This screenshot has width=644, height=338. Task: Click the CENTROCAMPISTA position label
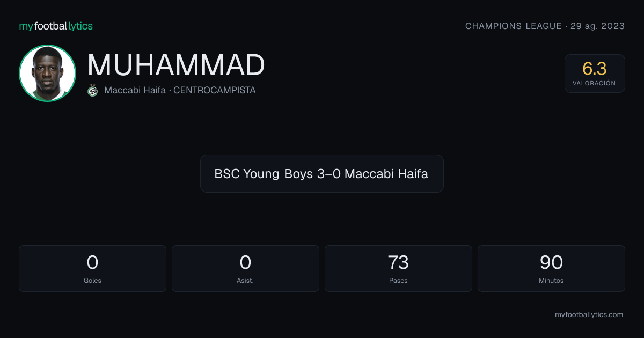[215, 90]
